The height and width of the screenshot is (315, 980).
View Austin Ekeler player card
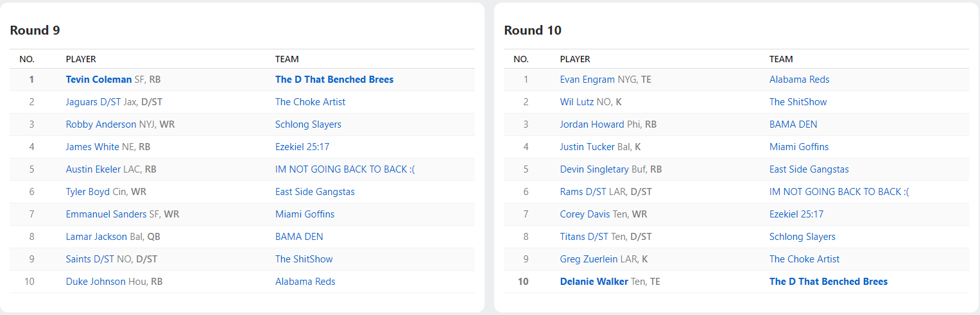click(93, 169)
